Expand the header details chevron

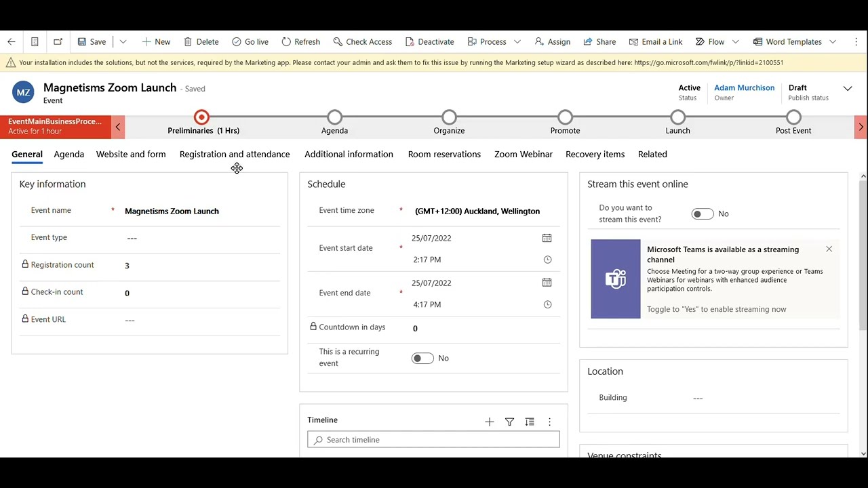[x=848, y=89]
